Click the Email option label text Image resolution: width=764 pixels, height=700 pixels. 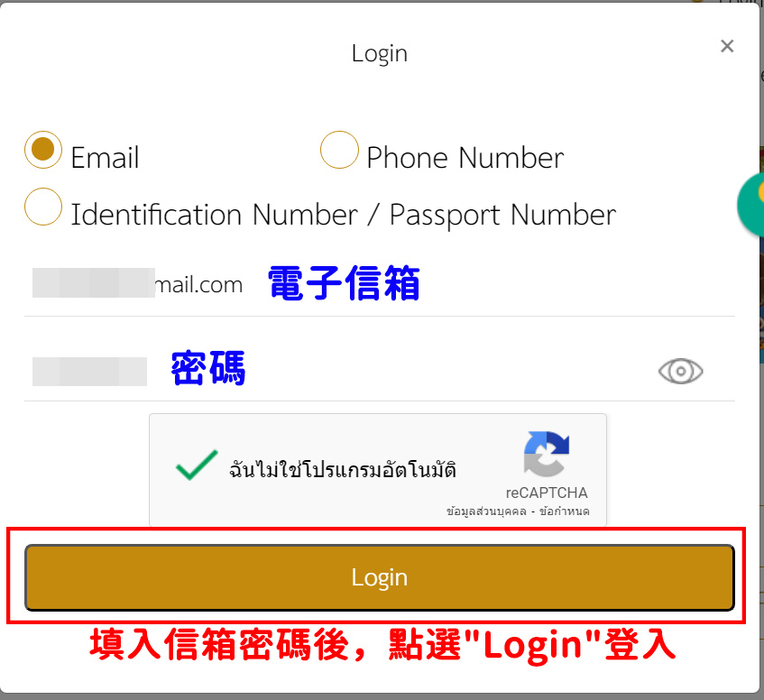[x=106, y=158]
